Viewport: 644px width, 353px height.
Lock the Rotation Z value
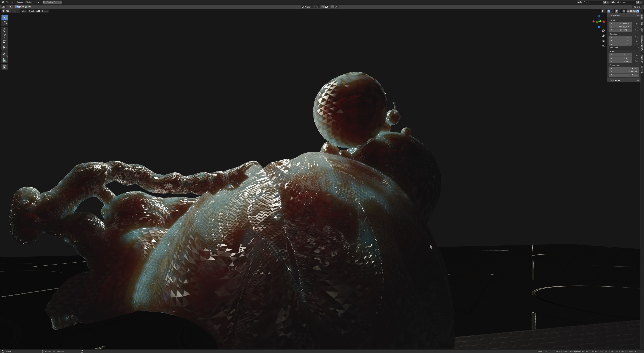tap(636, 44)
